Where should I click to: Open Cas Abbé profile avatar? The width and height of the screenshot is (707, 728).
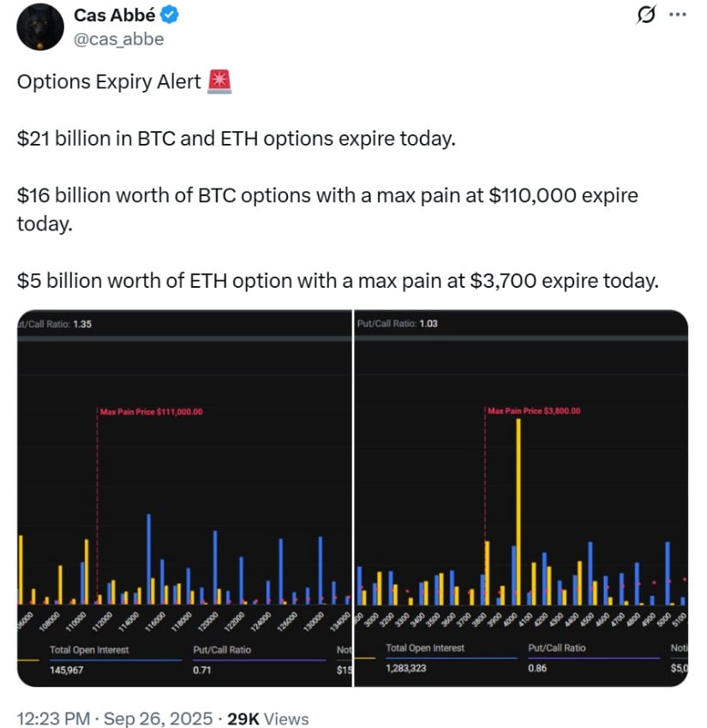[40, 27]
